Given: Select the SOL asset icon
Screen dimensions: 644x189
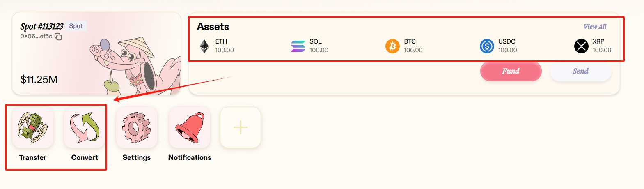Looking at the screenshot, I should point(298,46).
